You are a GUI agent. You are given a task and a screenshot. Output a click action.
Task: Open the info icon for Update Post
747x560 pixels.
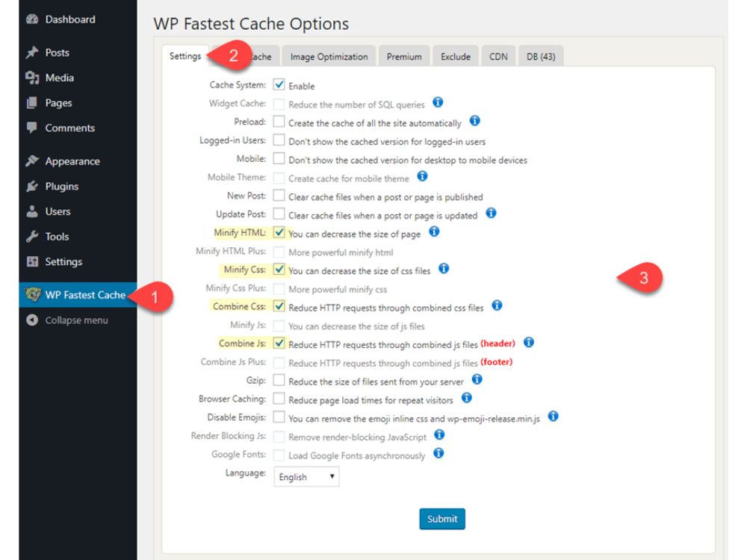coord(491,213)
